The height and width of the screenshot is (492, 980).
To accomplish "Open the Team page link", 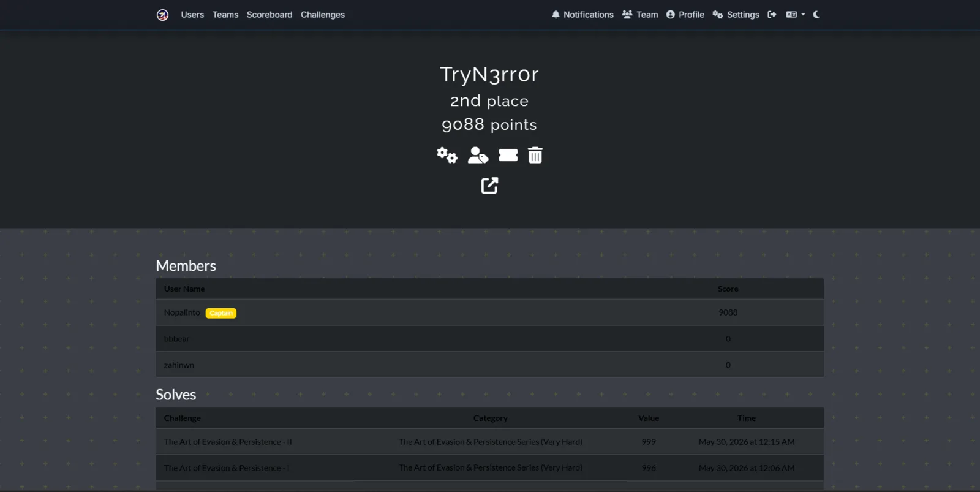I will pos(640,15).
